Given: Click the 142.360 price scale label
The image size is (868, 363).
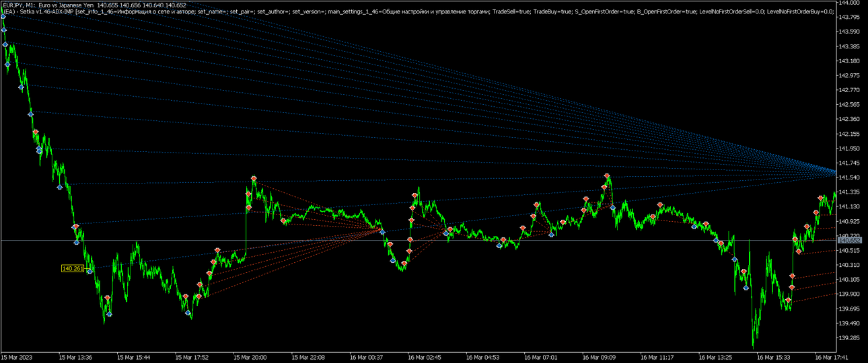Looking at the screenshot, I should (x=850, y=120).
